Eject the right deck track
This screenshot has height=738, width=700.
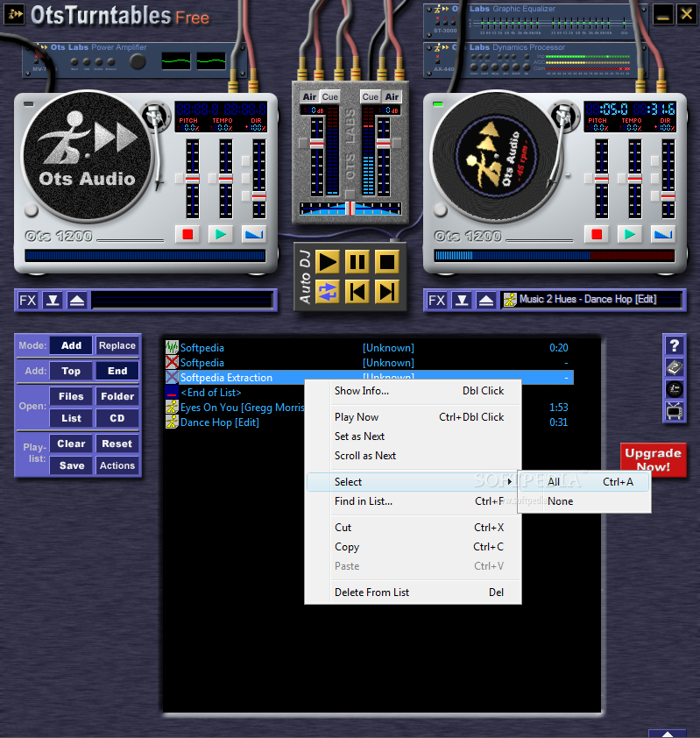[486, 301]
